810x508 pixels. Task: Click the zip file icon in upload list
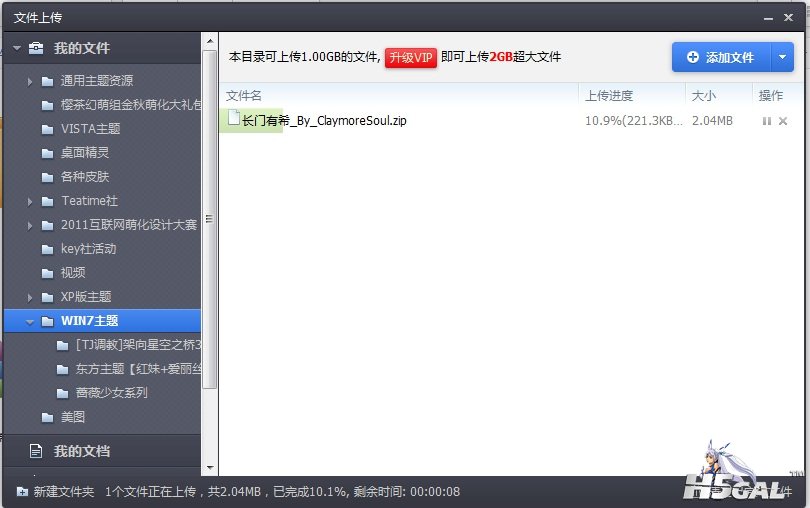click(234, 120)
